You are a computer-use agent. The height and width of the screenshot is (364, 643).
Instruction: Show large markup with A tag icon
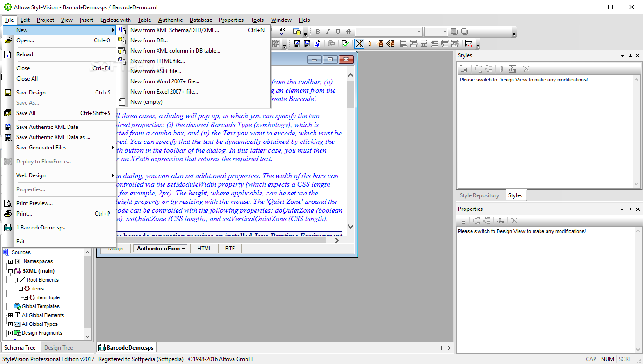coord(380,44)
